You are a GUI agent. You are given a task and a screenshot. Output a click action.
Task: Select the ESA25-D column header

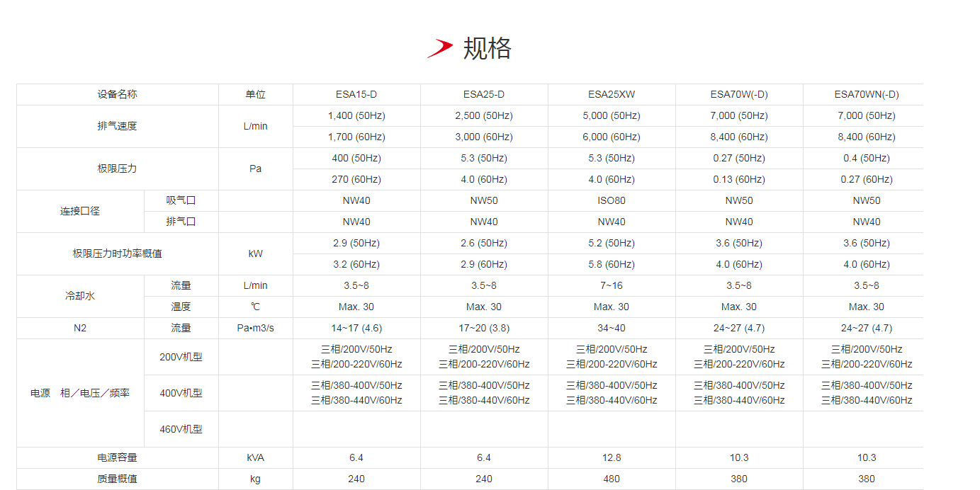pyautogui.click(x=484, y=94)
